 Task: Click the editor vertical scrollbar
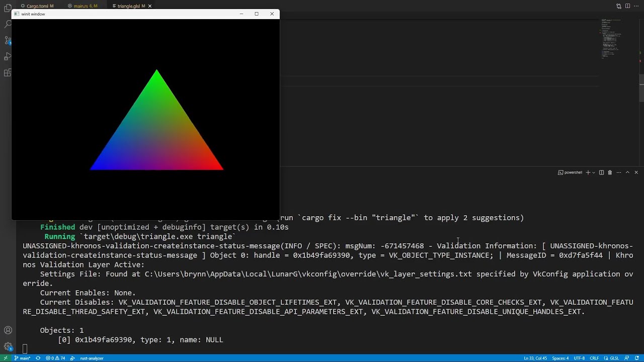tap(641, 88)
